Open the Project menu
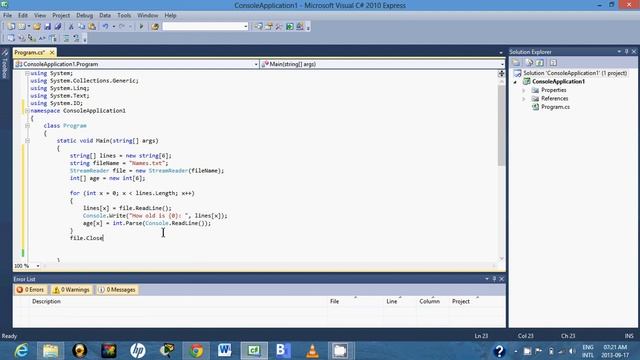The height and width of the screenshot is (360, 640). (x=61, y=16)
